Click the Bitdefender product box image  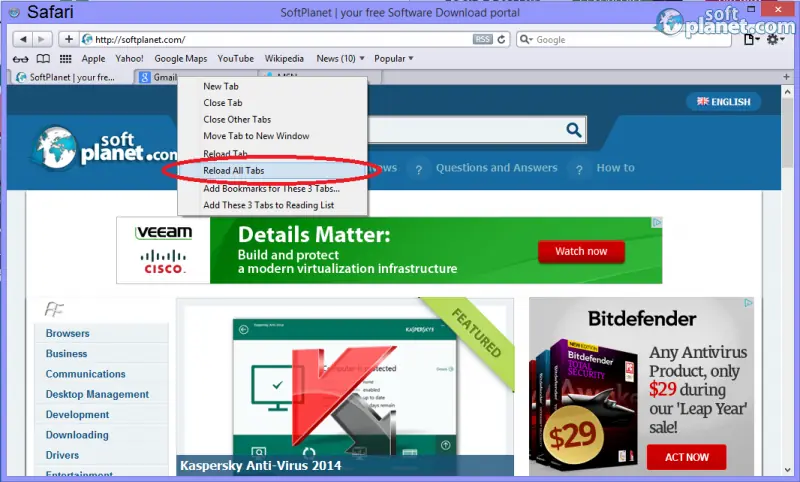584,403
